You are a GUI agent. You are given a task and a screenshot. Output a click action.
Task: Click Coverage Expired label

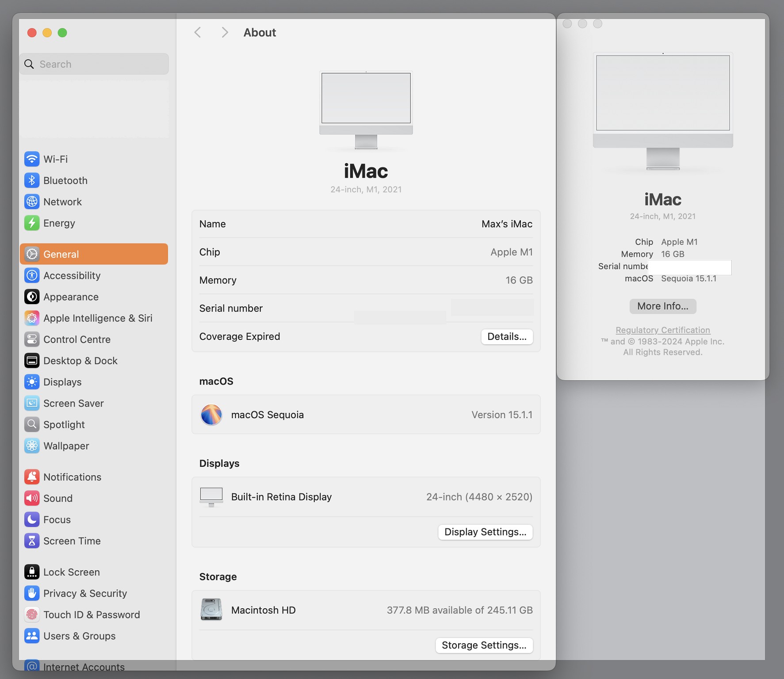(240, 336)
